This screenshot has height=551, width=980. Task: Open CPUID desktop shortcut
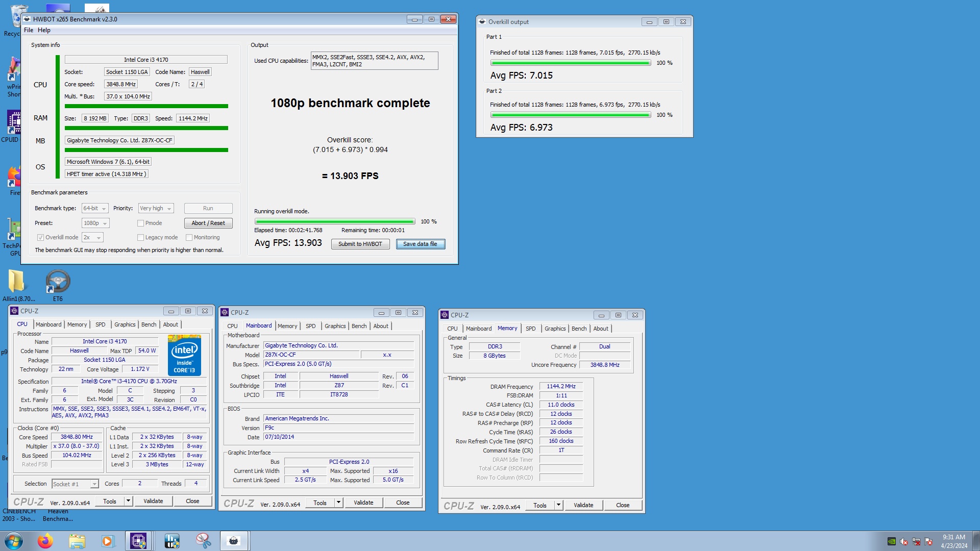tap(11, 127)
